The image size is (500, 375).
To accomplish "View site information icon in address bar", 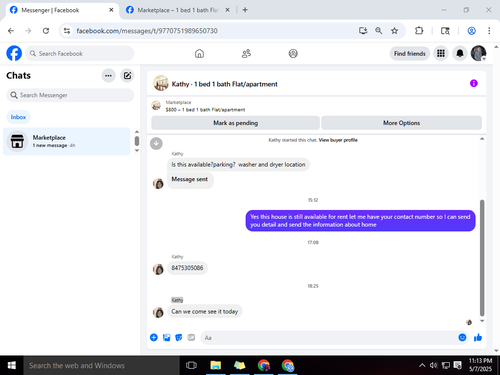I will pos(67,31).
